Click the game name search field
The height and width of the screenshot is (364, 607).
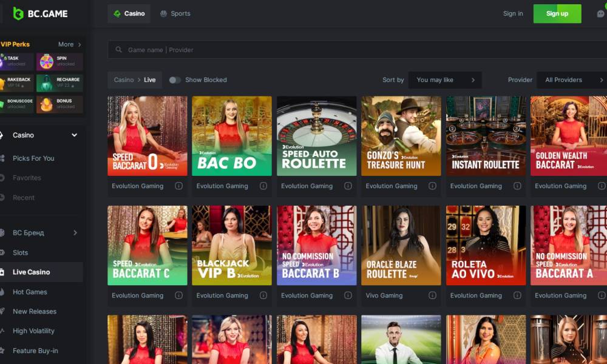[358, 50]
